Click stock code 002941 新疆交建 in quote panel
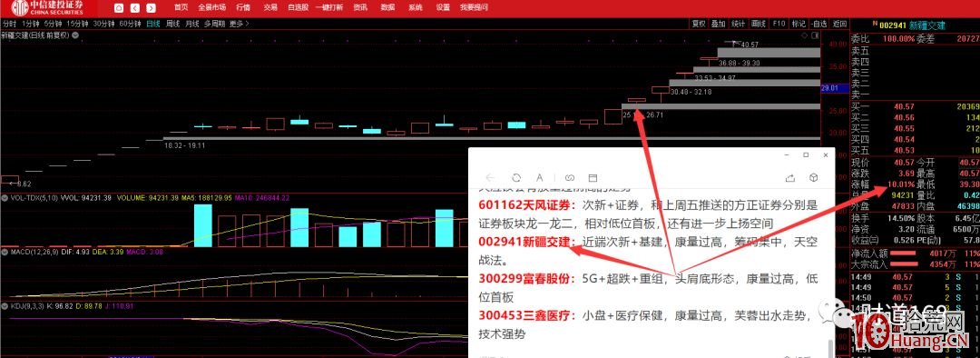Viewport: 980px width, 358px height. coord(912,25)
